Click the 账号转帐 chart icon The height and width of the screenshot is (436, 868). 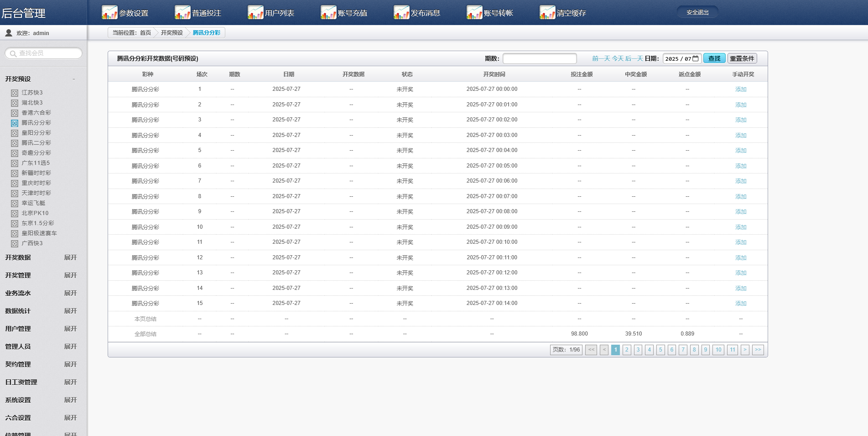474,12
